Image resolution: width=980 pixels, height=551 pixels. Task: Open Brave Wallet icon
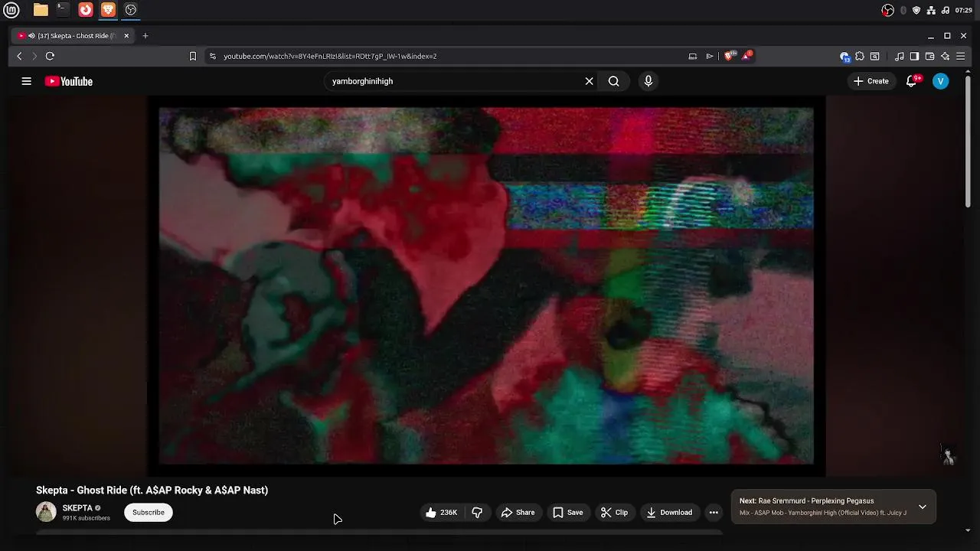pyautogui.click(x=929, y=56)
